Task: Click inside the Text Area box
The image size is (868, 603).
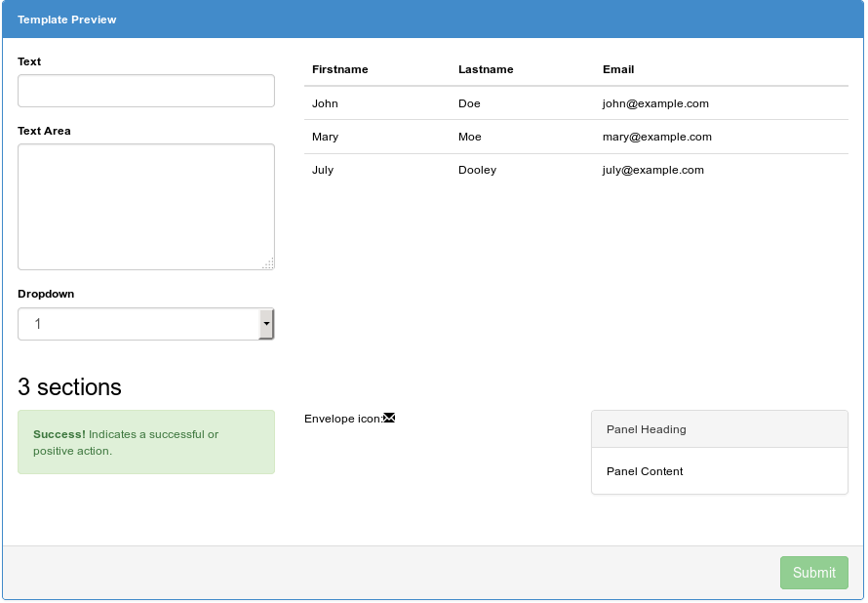Action: tap(145, 205)
